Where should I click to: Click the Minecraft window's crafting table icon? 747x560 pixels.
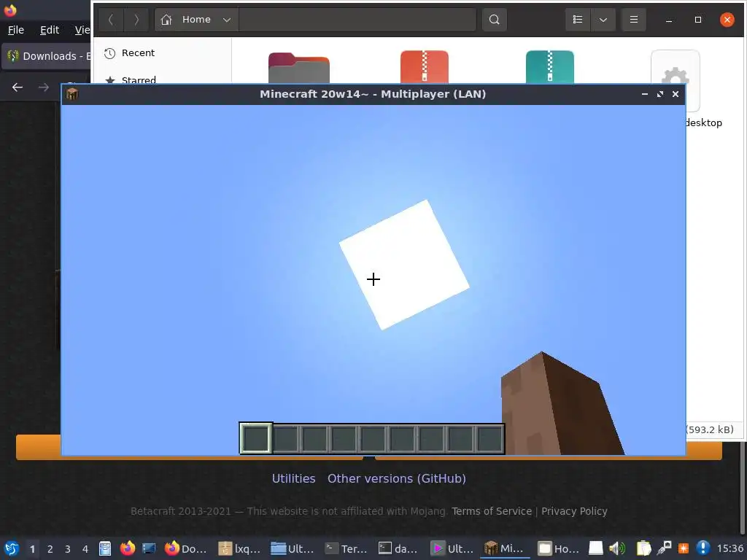coord(72,94)
